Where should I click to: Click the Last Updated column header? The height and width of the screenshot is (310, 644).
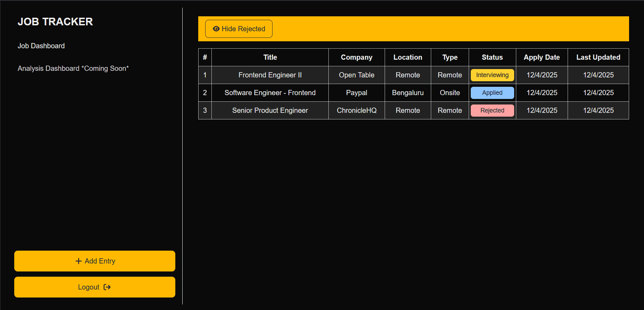pyautogui.click(x=598, y=57)
